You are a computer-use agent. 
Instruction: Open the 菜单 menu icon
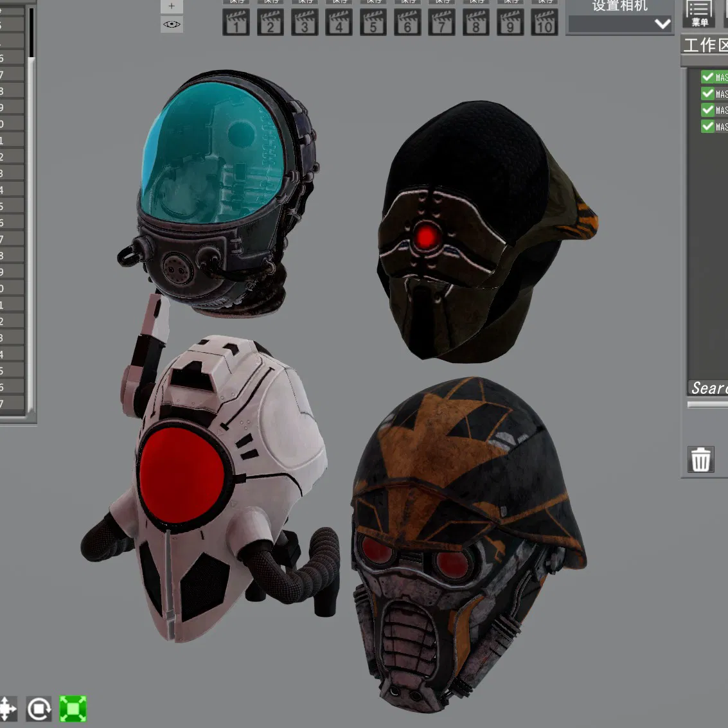[698, 13]
